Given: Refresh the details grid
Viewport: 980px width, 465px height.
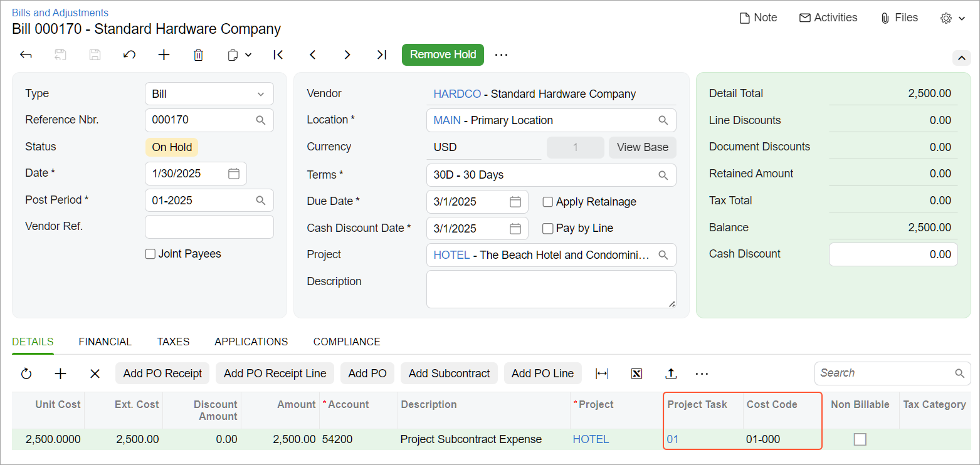Looking at the screenshot, I should pyautogui.click(x=26, y=374).
